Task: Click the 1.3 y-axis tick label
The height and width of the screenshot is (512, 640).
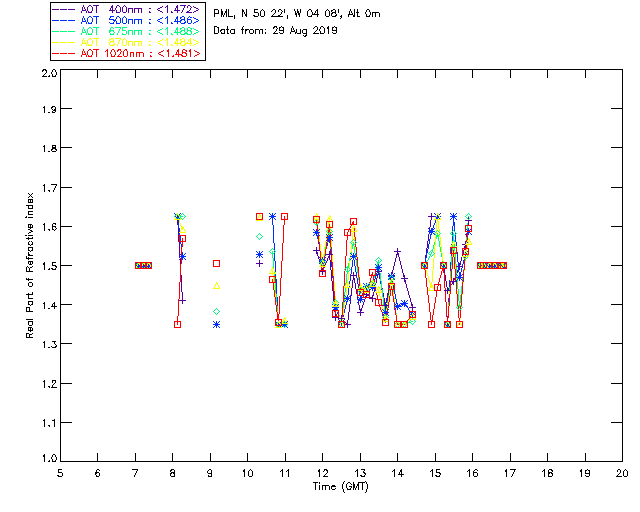Action: point(49,344)
